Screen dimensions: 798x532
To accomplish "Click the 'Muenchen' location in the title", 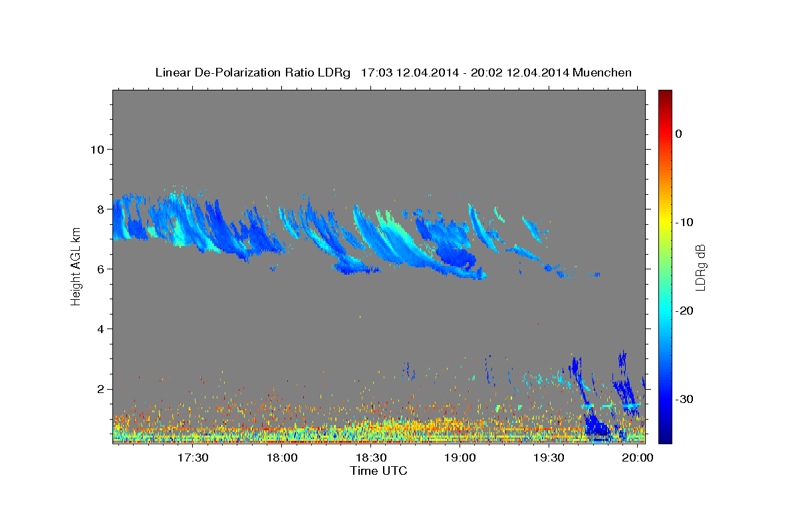I will [x=602, y=72].
